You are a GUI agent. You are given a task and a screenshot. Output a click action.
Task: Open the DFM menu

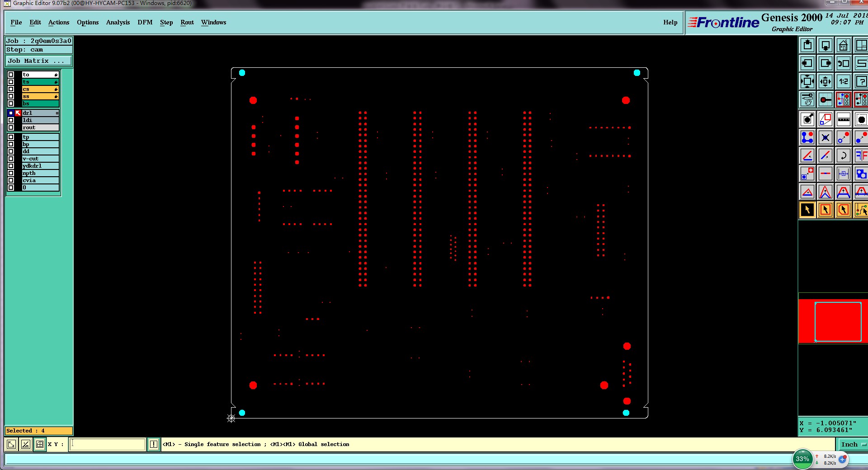click(x=145, y=22)
